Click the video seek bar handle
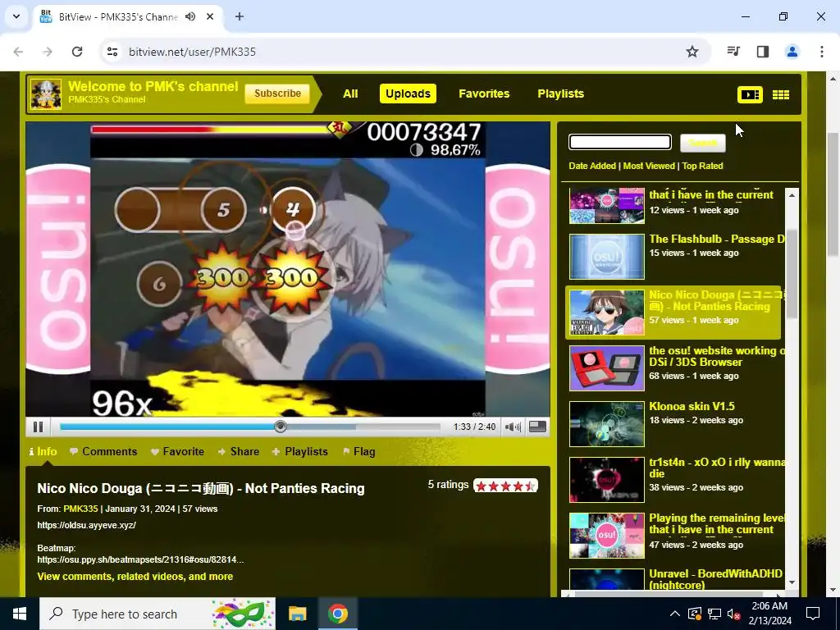 [281, 427]
